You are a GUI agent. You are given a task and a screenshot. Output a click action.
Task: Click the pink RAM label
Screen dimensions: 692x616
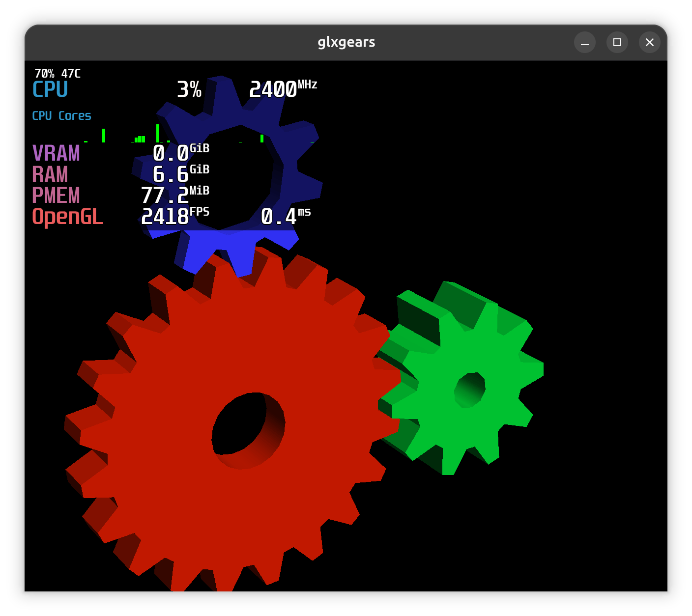pos(50,174)
